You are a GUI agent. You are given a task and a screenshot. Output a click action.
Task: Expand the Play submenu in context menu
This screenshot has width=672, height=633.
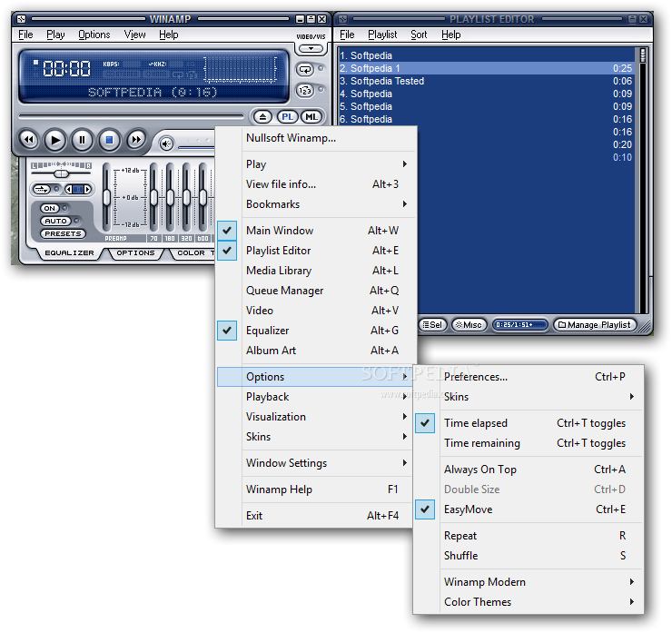316,164
